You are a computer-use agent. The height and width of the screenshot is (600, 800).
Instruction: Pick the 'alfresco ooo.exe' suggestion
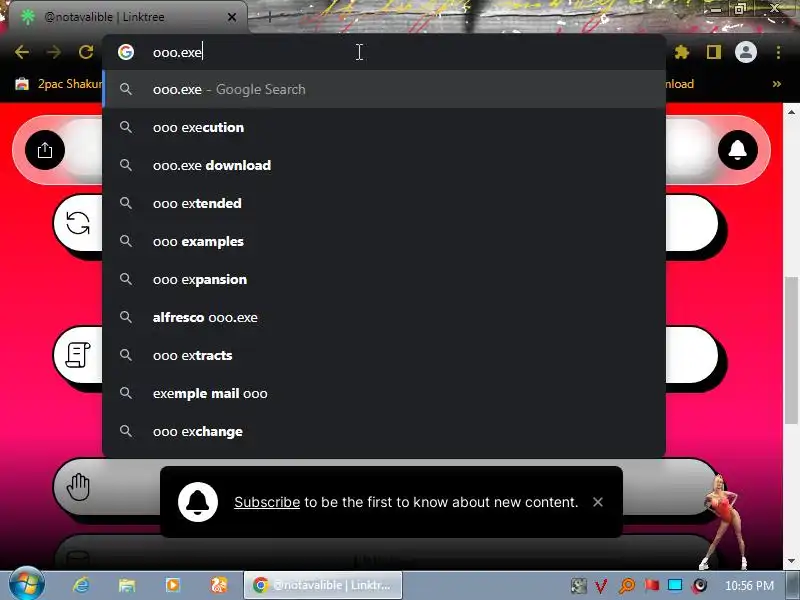click(x=384, y=317)
